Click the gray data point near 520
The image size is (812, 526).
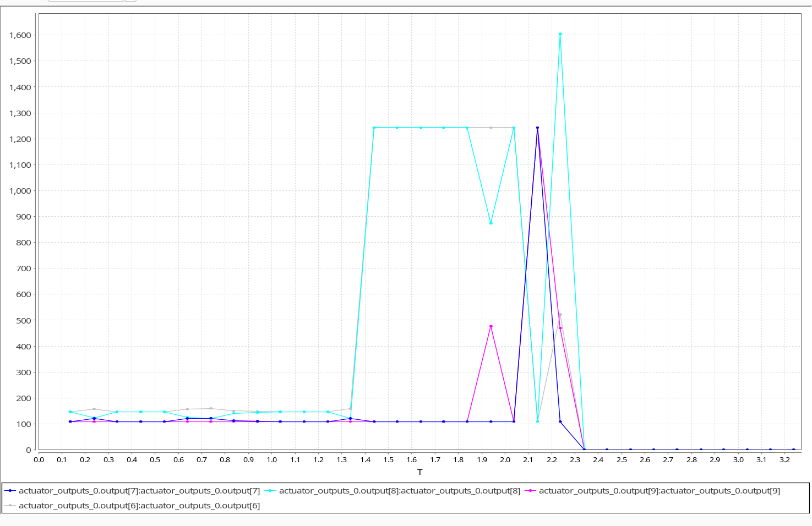point(560,315)
